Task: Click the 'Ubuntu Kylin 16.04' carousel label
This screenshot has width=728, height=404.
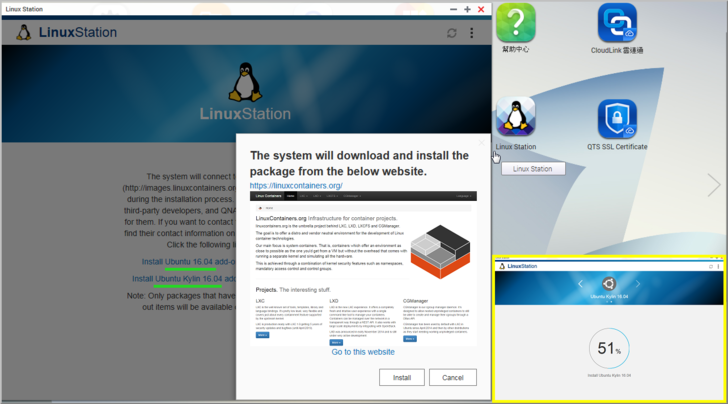Action: coord(609,296)
